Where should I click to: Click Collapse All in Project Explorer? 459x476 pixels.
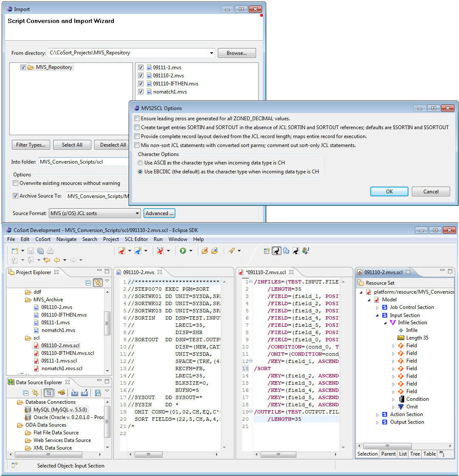[88, 283]
